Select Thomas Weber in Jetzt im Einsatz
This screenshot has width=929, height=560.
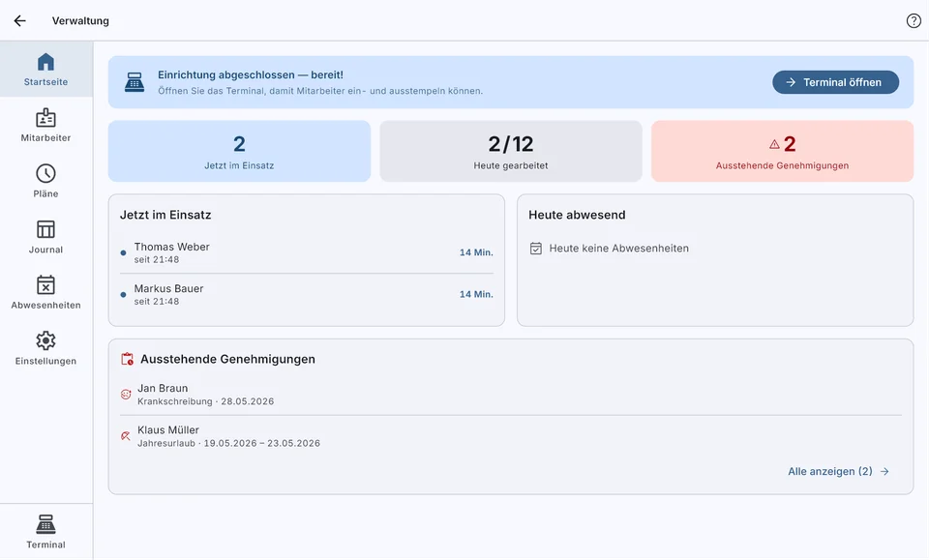pos(307,252)
